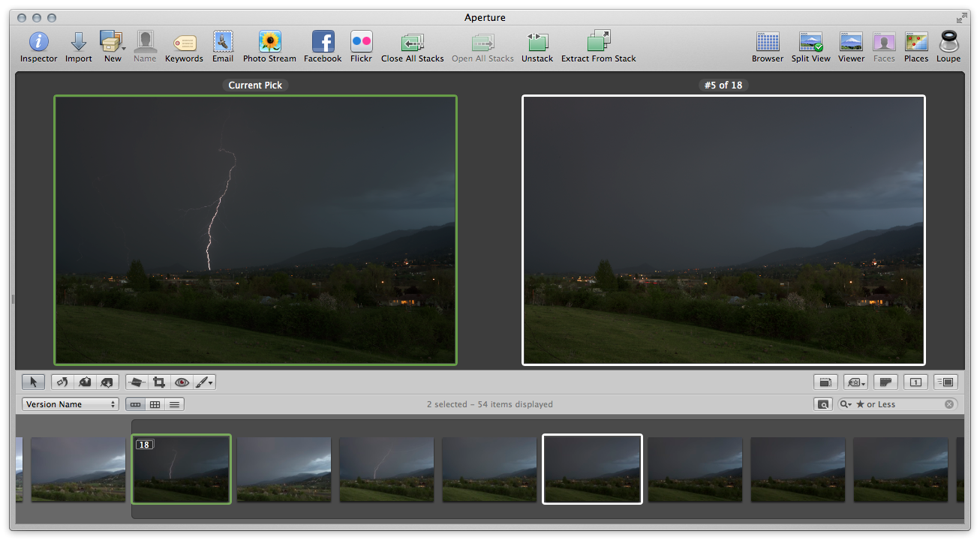
Task: Switch to Browser view
Action: [768, 46]
